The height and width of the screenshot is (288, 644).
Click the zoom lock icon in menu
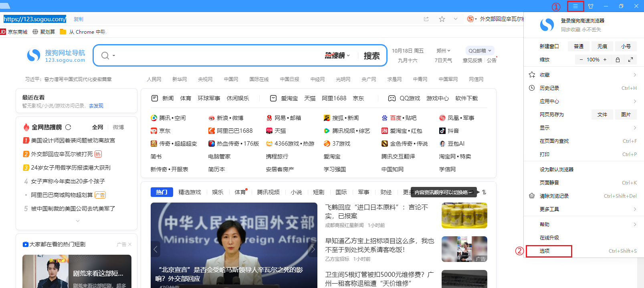(x=618, y=60)
